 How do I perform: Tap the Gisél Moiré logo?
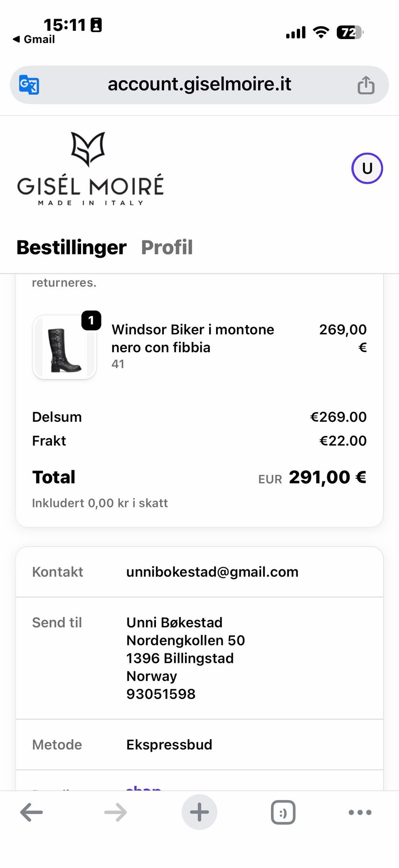pos(90,168)
